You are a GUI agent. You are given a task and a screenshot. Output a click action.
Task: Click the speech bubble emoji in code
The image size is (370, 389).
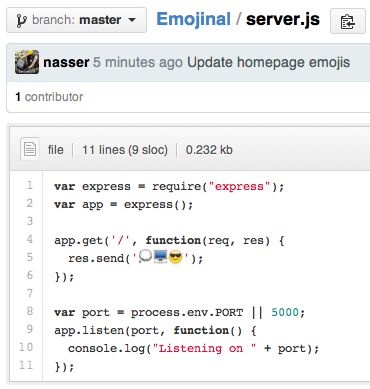pyautogui.click(x=145, y=257)
